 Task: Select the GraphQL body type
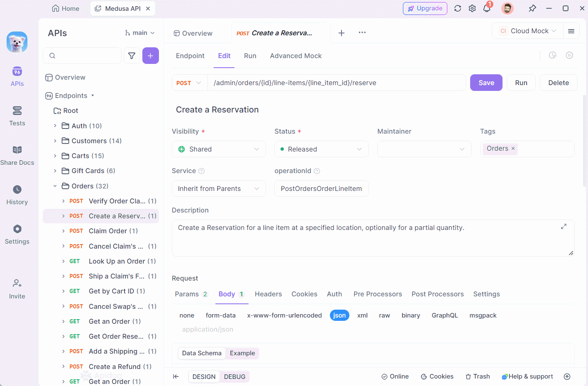pos(445,315)
